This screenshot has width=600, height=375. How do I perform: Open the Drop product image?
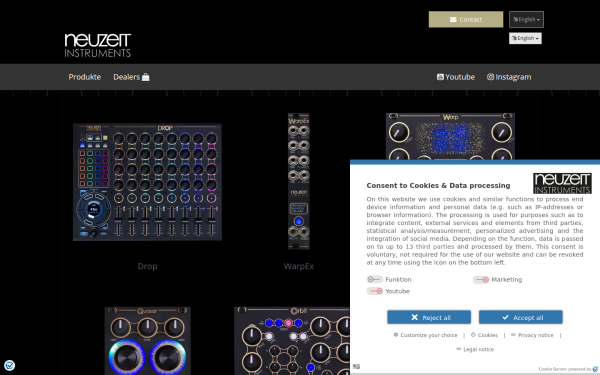(x=147, y=182)
